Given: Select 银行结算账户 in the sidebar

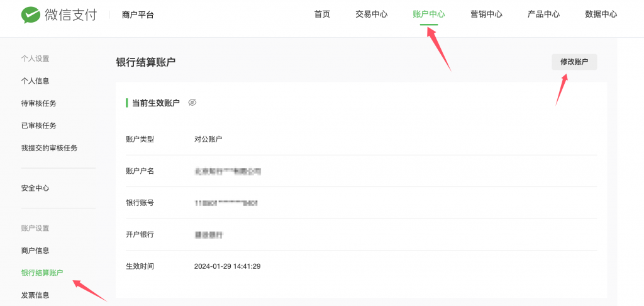Looking at the screenshot, I should point(42,273).
